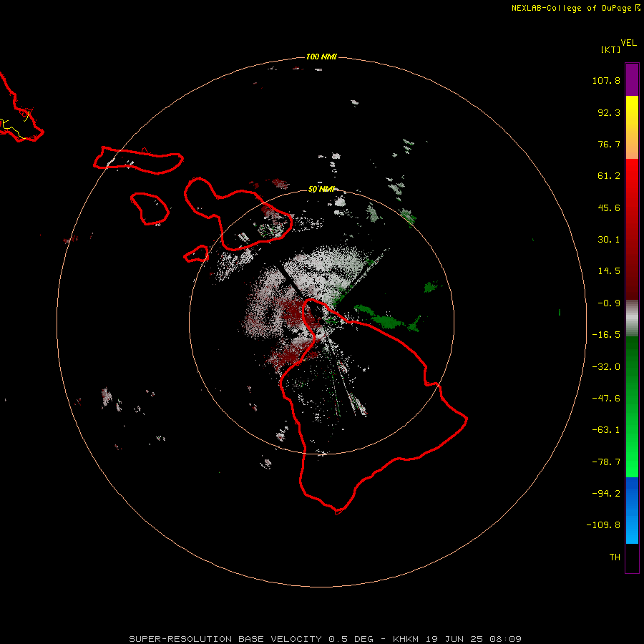Click the 76.7 velocity scale value

(609, 144)
